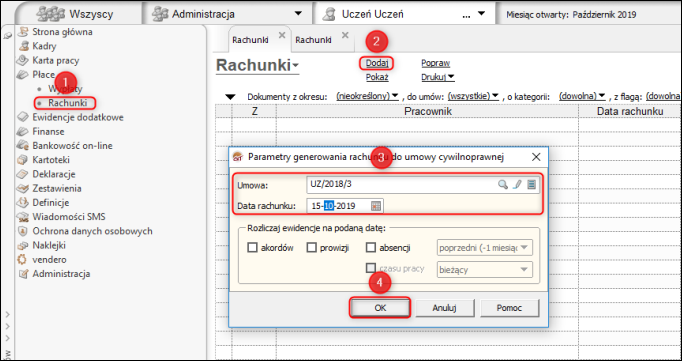This screenshot has height=361, width=682.
Task: Close the first Rachunki tab
Action: (282, 35)
